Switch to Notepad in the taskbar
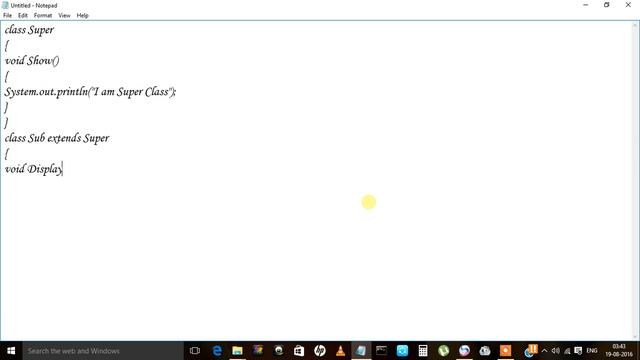The image size is (640, 360). point(361,351)
